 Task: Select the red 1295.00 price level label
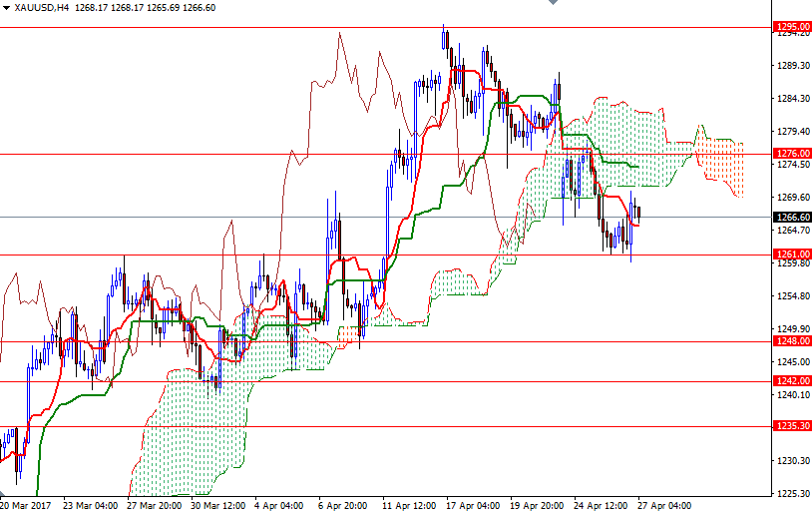[x=792, y=26]
